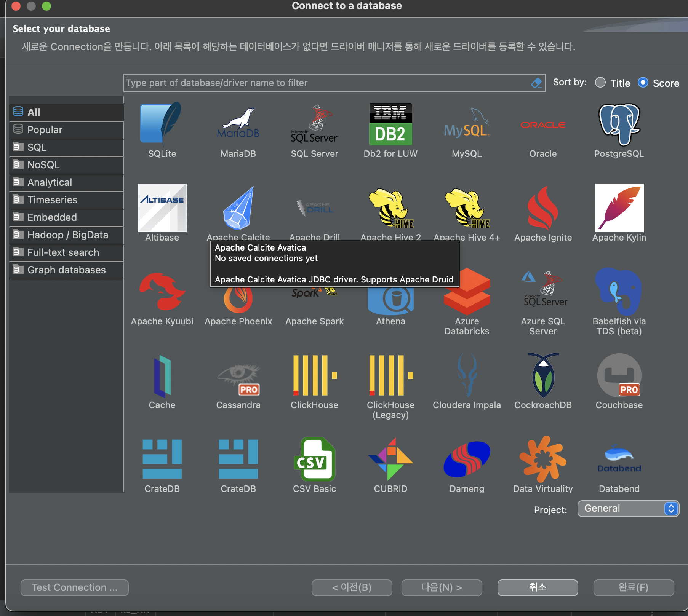
Task: Select the Altibase database icon
Action: (x=162, y=208)
